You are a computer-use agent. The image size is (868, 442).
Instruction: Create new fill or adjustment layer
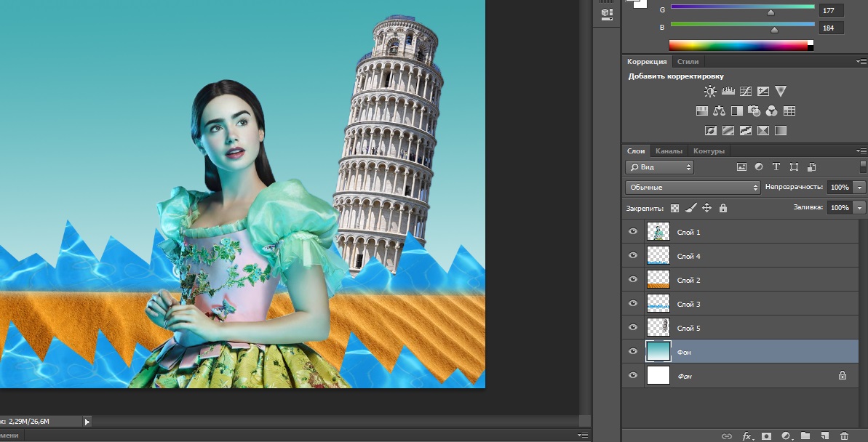(x=786, y=436)
